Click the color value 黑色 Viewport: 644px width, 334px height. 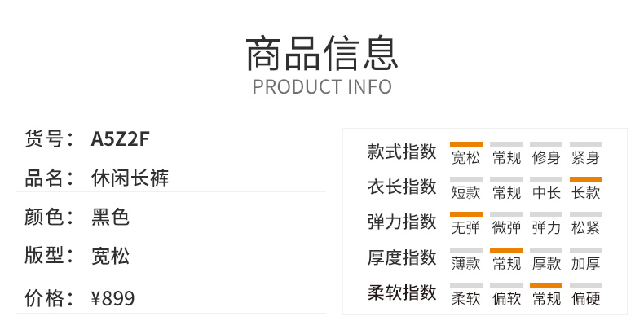pos(110,217)
